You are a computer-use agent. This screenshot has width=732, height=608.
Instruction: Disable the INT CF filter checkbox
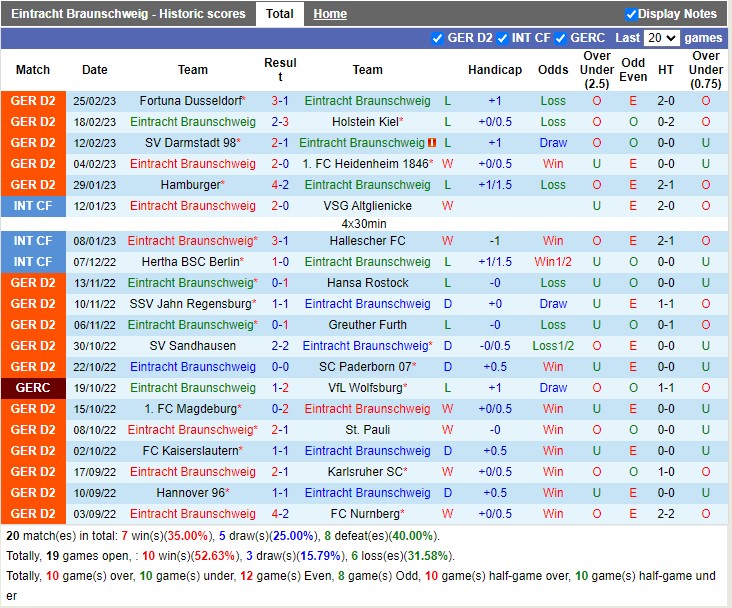click(x=502, y=38)
